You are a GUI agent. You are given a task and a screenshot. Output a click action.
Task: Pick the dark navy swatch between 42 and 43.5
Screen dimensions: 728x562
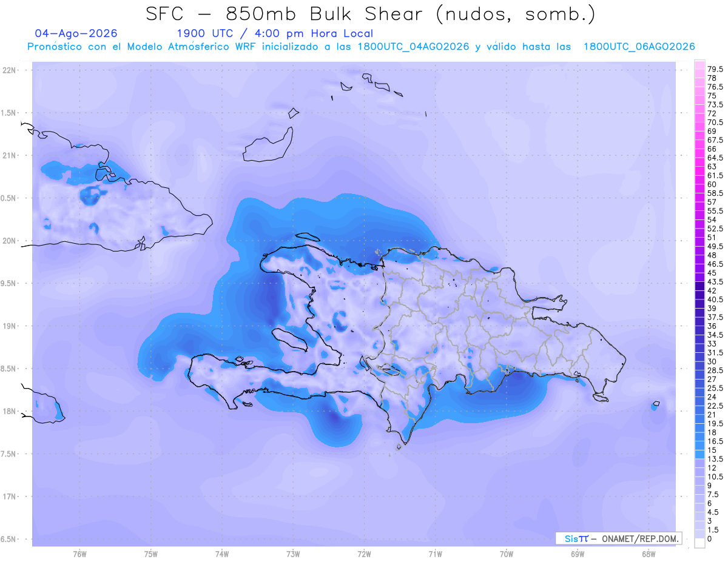tap(699, 286)
